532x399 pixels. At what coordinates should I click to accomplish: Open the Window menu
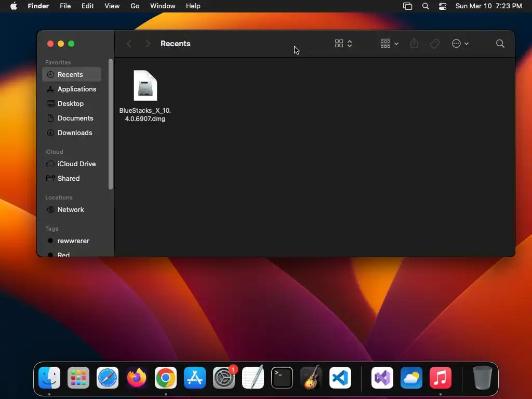163,6
